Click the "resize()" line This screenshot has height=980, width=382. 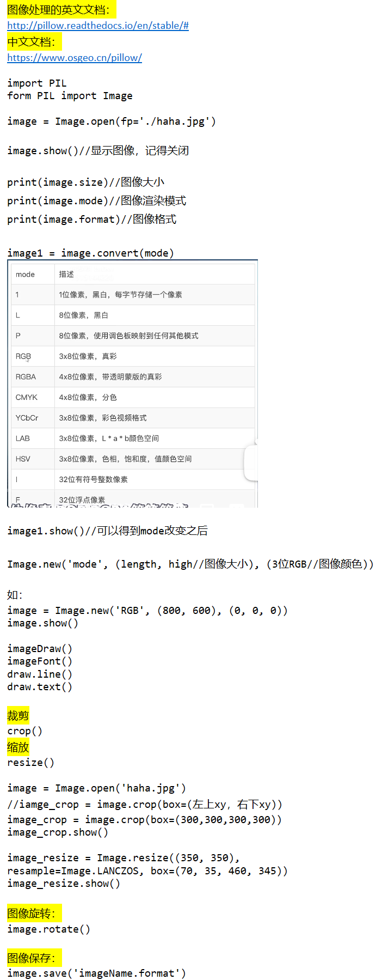tap(30, 763)
